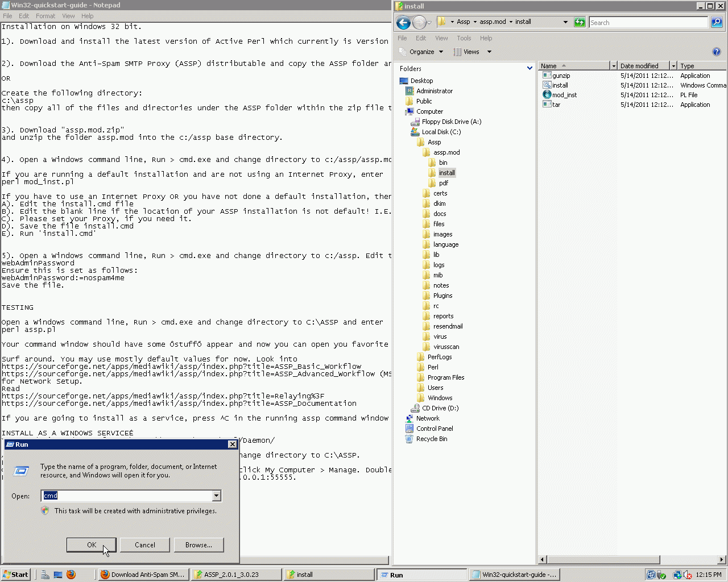Go back in the install Explorer window
This screenshot has width=728, height=582.
[403, 23]
